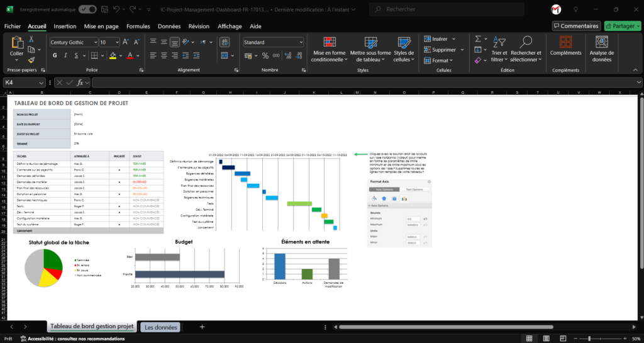Click the zoom slider in status bar
The width and height of the screenshot is (644, 343).
click(x=599, y=339)
